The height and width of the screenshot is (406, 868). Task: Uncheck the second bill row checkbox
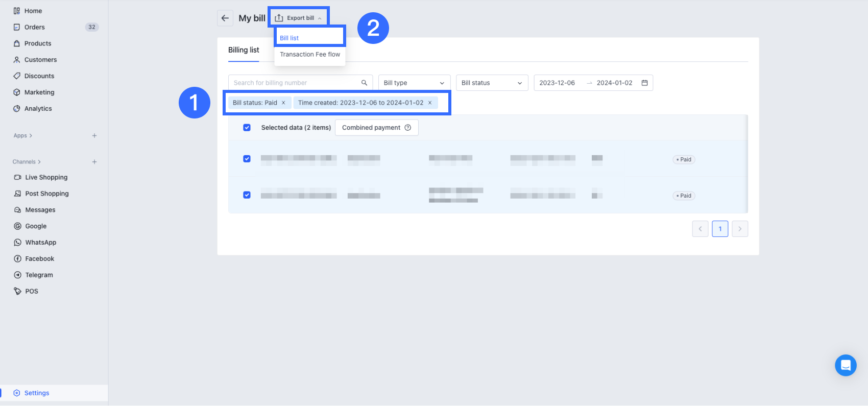click(247, 195)
